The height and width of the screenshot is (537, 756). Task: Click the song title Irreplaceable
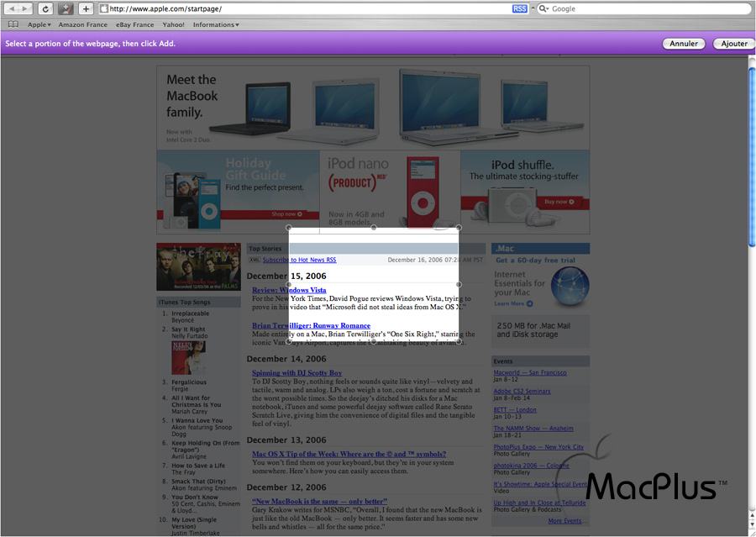[x=191, y=313]
